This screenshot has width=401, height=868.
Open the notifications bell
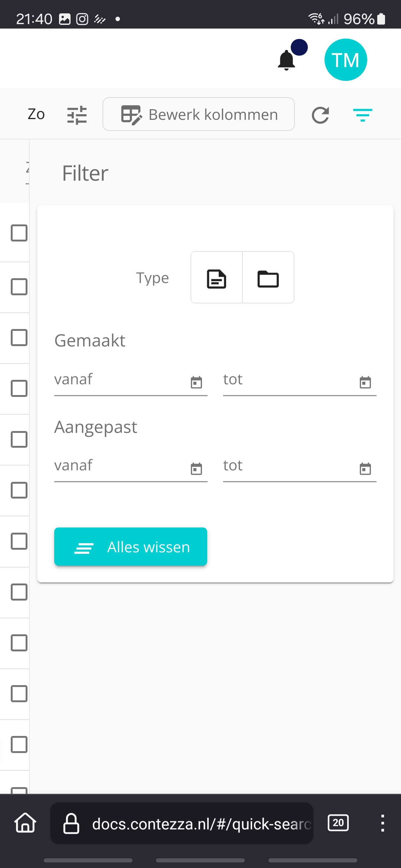tap(287, 60)
